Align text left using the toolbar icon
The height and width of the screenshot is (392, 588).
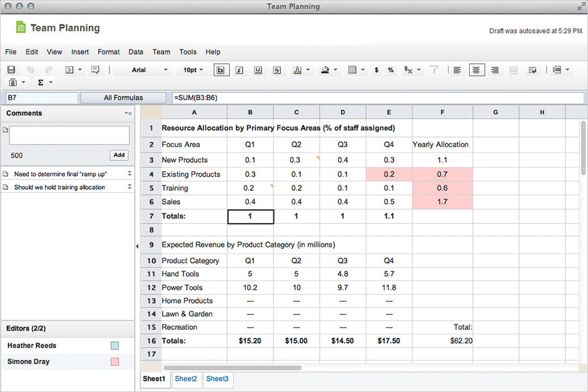(457, 70)
